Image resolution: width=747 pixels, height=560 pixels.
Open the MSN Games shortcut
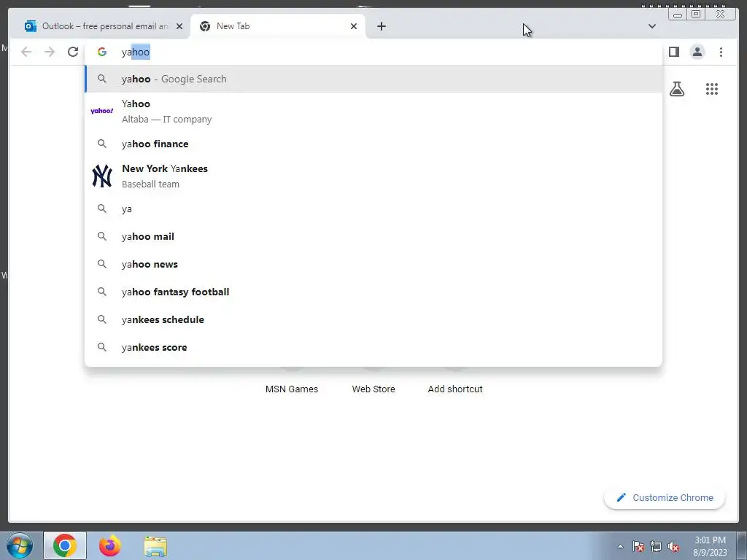292,389
